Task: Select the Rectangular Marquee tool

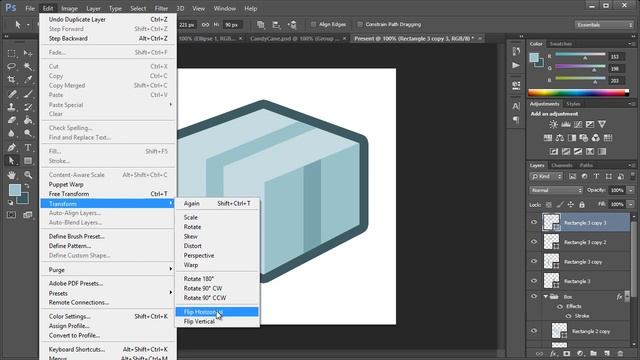Action: 11,53
